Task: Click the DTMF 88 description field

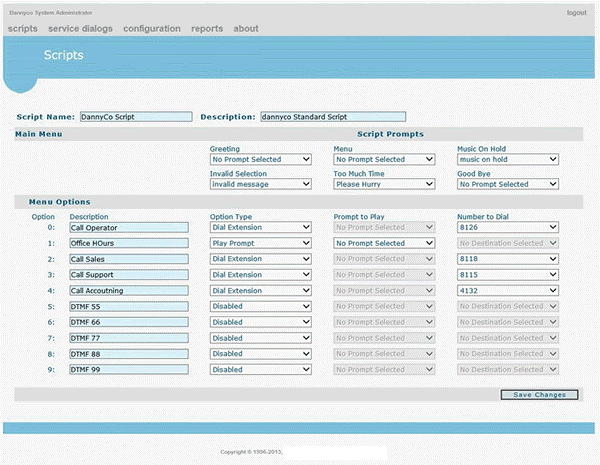Action: point(129,354)
